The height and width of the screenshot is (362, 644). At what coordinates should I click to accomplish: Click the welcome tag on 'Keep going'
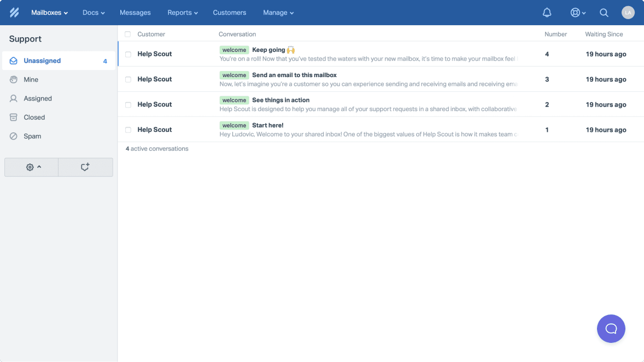234,50
